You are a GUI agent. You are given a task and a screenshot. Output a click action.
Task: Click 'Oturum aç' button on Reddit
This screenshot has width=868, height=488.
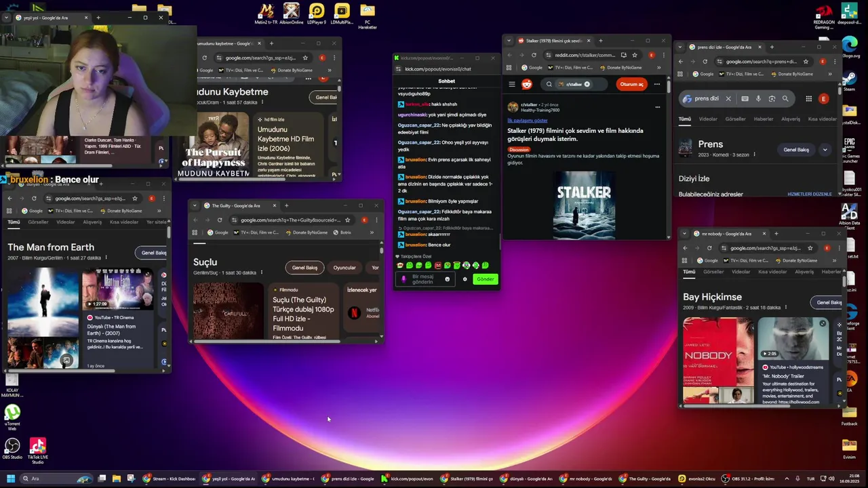click(x=631, y=84)
